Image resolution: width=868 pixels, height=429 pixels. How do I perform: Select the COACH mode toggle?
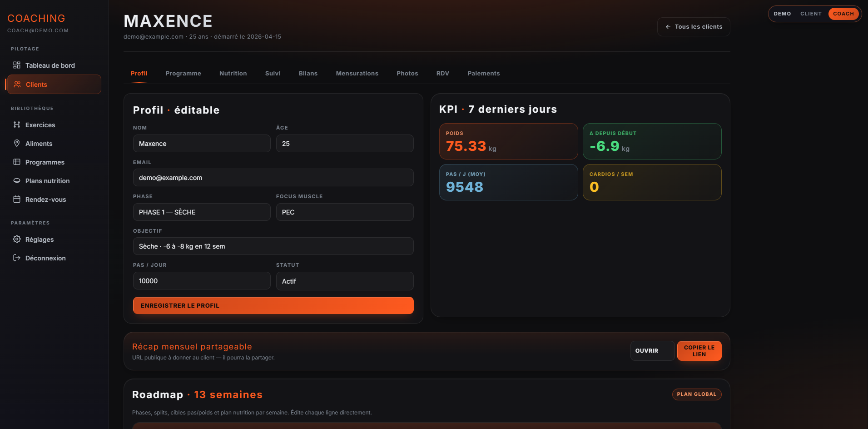click(x=843, y=14)
